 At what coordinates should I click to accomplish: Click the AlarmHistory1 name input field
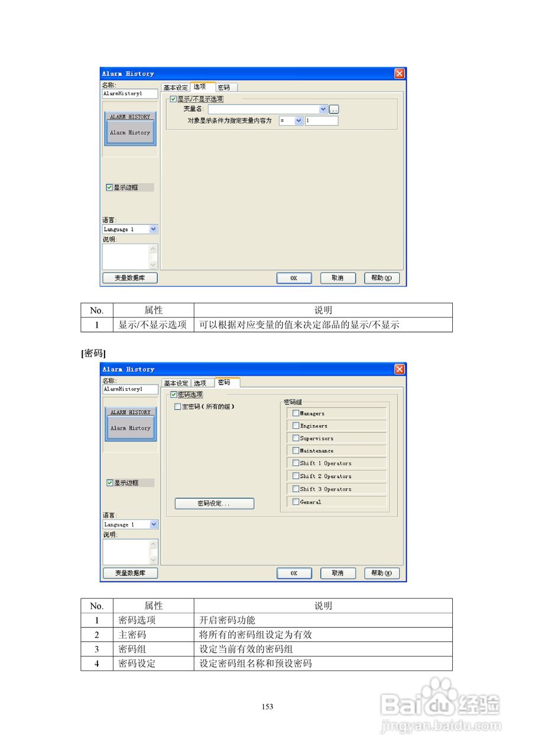pos(129,93)
